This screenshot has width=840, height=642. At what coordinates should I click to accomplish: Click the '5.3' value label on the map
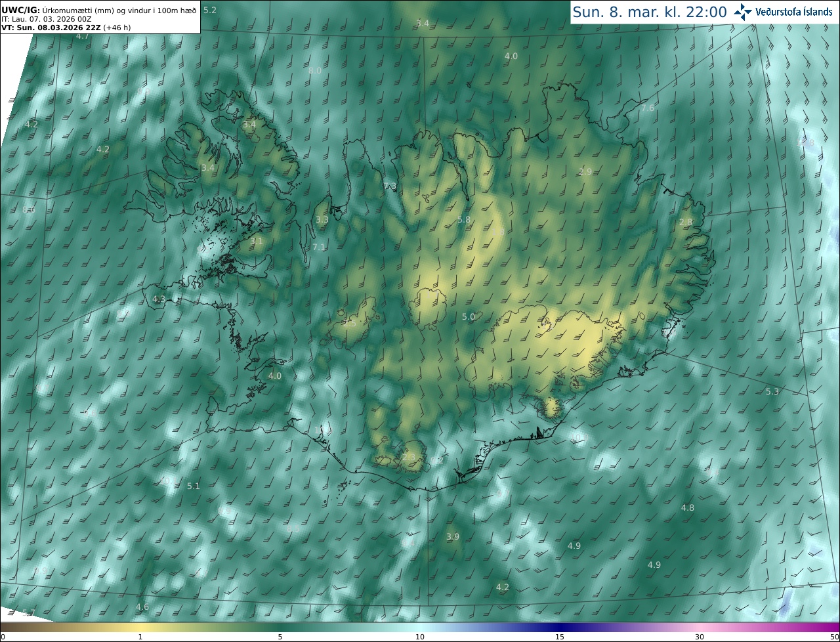(x=772, y=391)
